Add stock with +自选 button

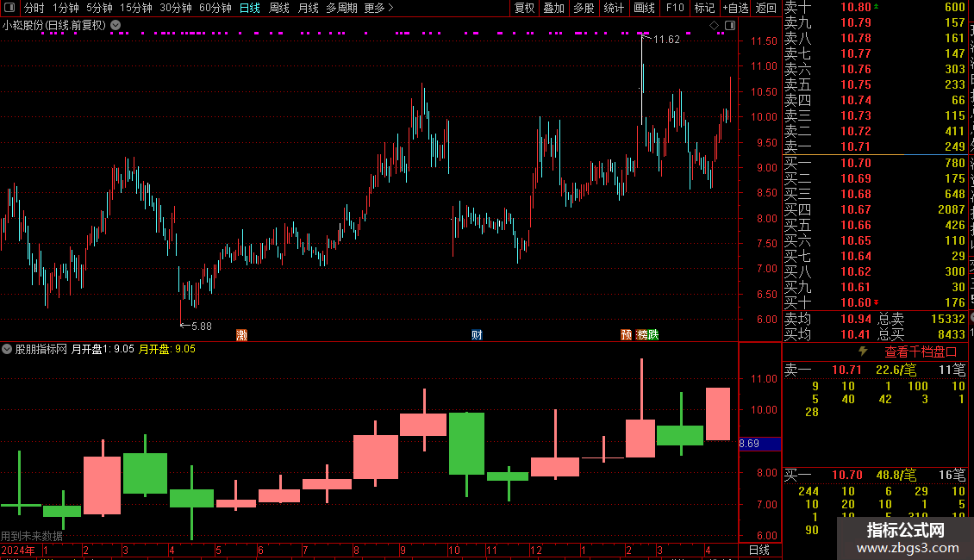coord(736,8)
